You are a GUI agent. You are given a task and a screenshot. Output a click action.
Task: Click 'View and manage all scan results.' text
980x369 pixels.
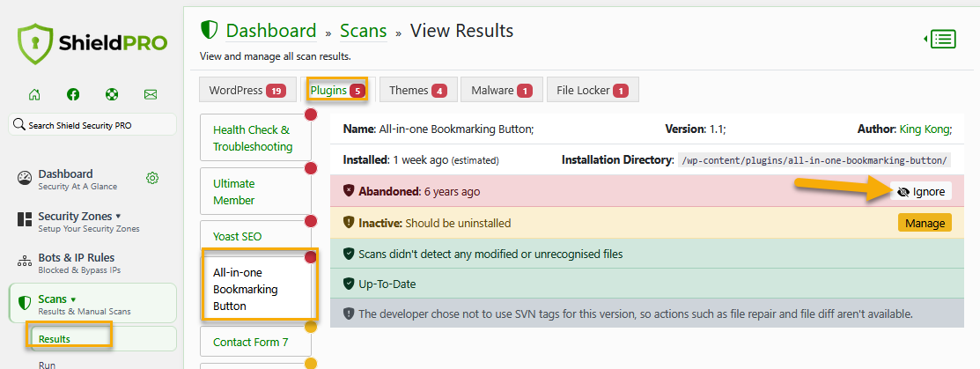point(275,56)
